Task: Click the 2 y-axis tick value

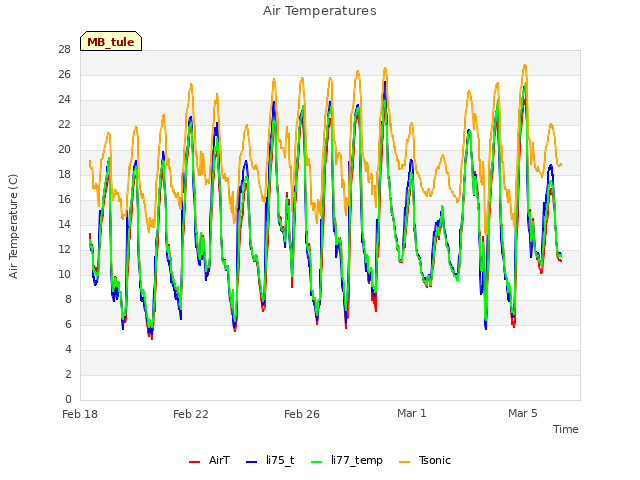Action: (x=68, y=374)
